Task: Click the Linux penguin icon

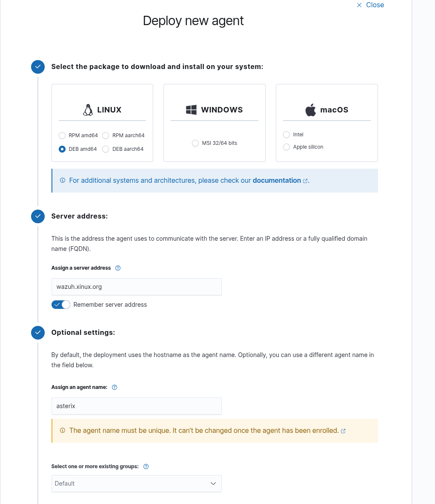Action: pyautogui.click(x=88, y=110)
